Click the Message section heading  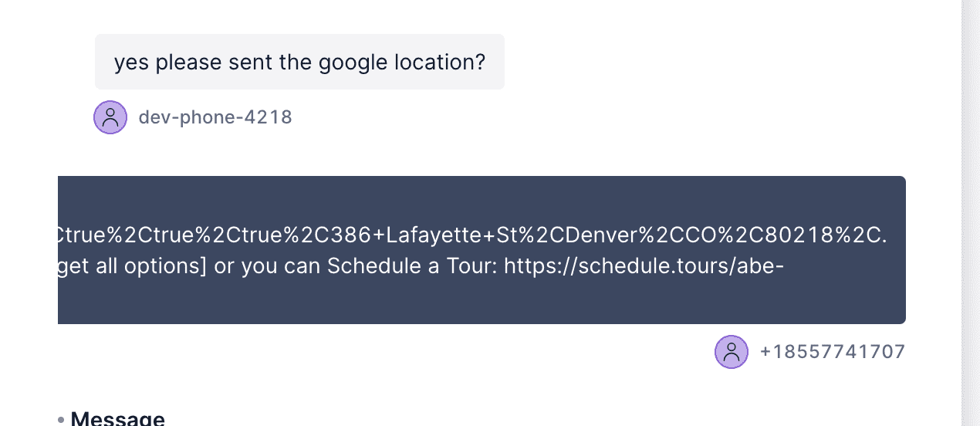[x=117, y=420]
